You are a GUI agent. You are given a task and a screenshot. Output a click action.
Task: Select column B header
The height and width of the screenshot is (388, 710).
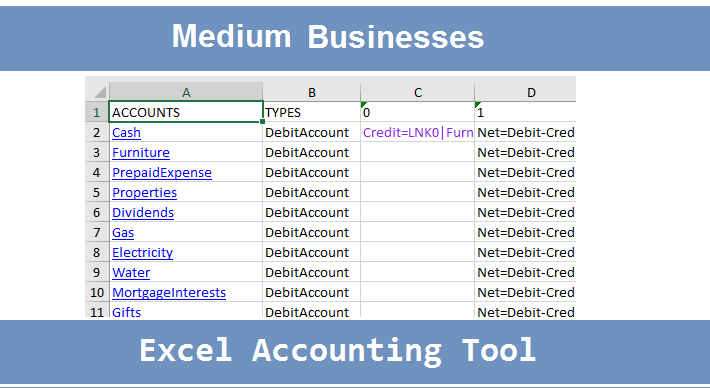pyautogui.click(x=312, y=92)
